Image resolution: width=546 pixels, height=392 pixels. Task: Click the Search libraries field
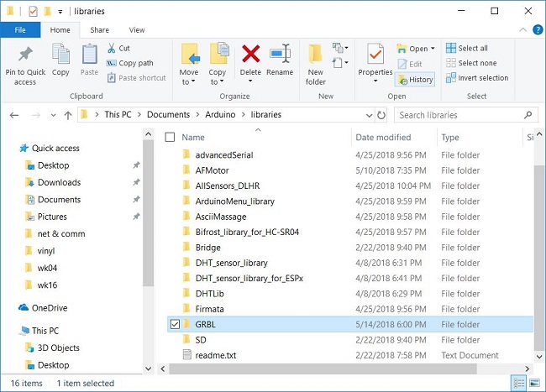point(466,115)
